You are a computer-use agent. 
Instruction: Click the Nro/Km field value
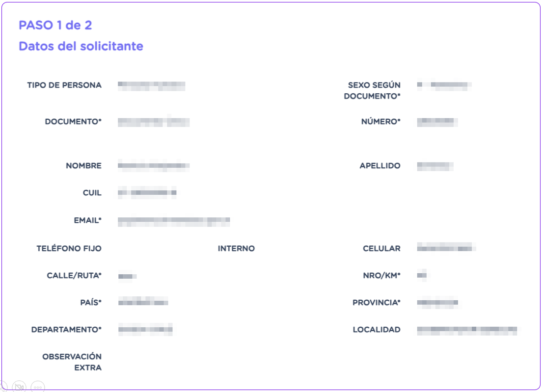pyautogui.click(x=421, y=276)
